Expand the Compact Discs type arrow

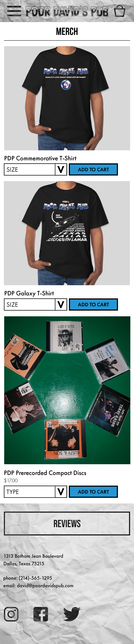tap(61, 492)
